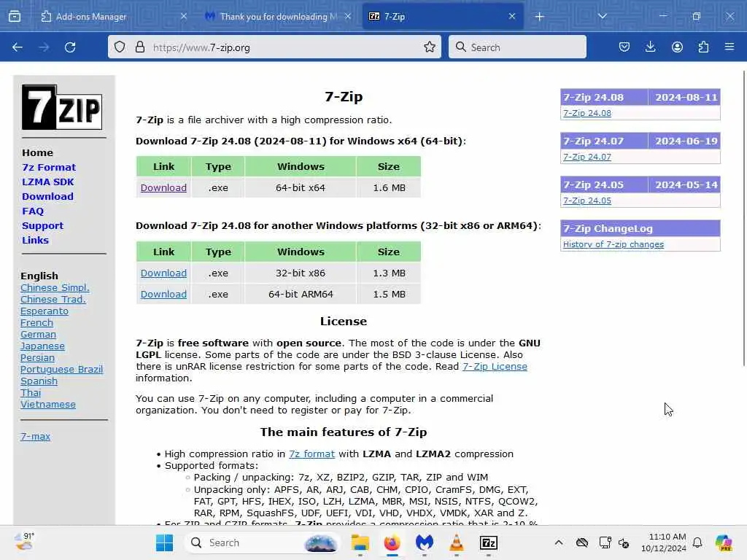
Task: List all tabs dropdown arrow
Action: (x=603, y=16)
